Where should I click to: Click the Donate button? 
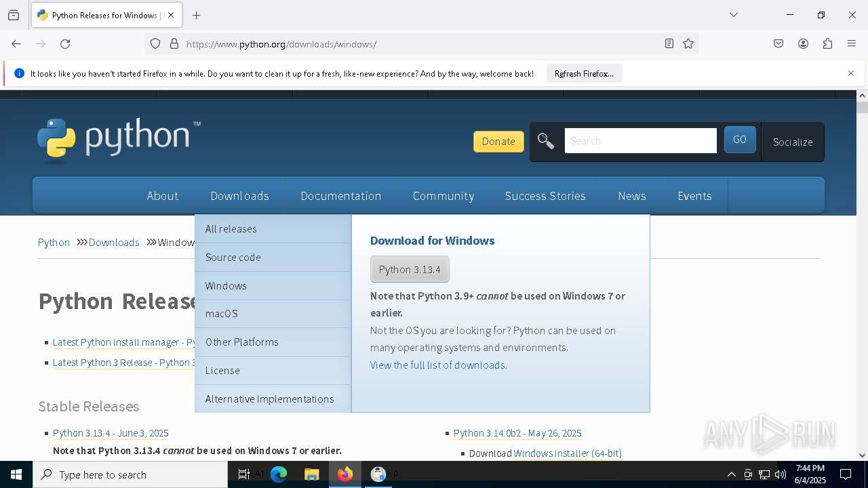[x=498, y=142]
